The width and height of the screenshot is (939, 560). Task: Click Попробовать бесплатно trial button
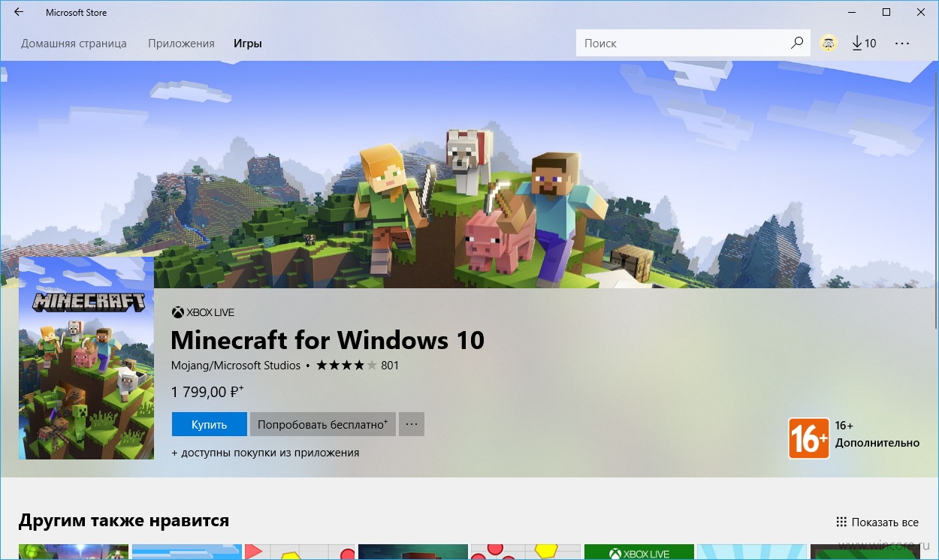[x=323, y=424]
